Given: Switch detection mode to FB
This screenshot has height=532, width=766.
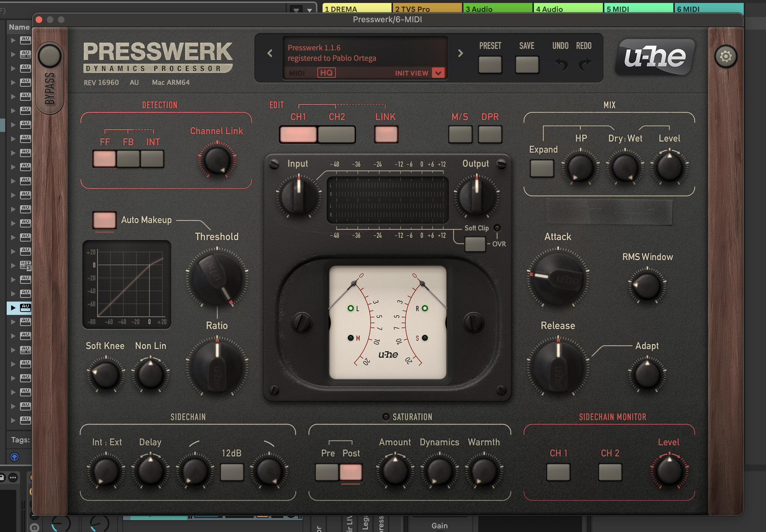Looking at the screenshot, I should click(x=128, y=159).
